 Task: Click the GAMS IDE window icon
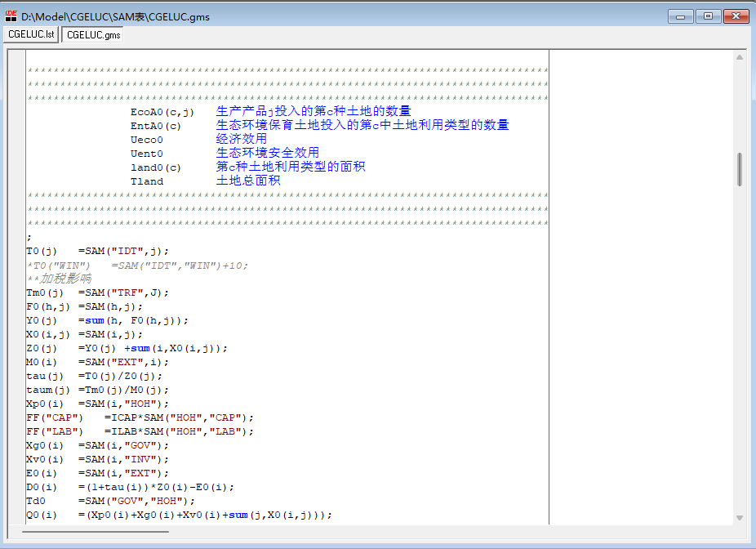tap(11, 16)
